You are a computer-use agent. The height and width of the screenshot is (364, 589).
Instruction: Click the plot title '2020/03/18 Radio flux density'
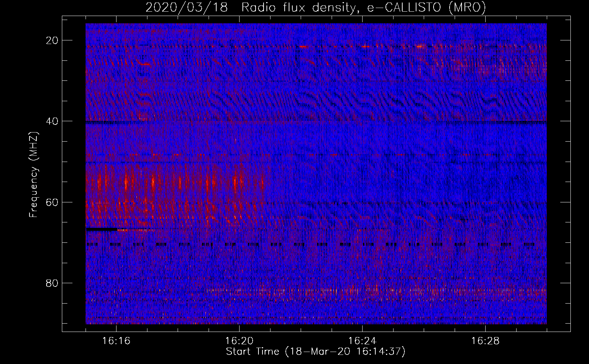point(316,7)
